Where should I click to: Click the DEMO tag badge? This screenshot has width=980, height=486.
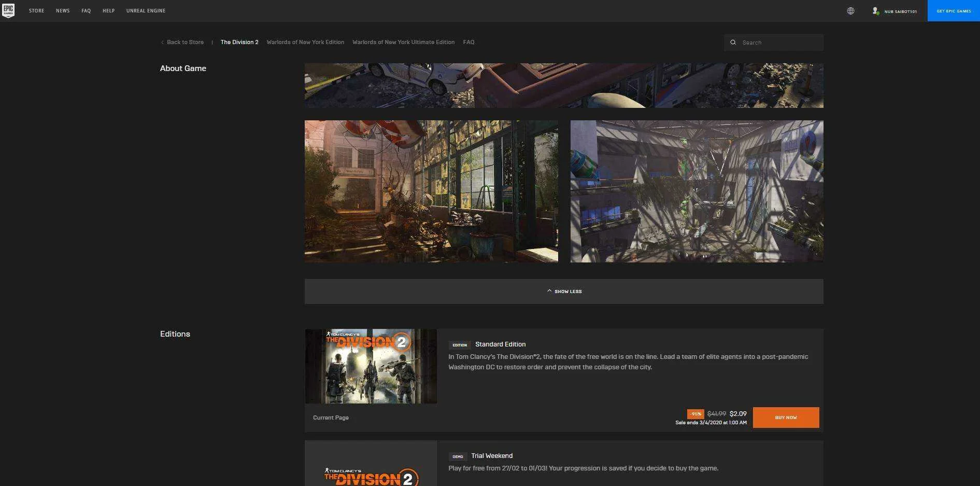pos(458,456)
